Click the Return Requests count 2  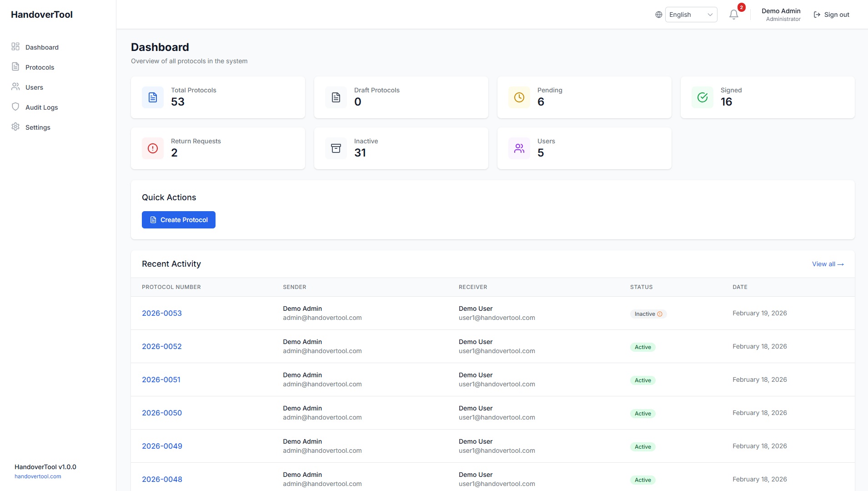click(174, 153)
